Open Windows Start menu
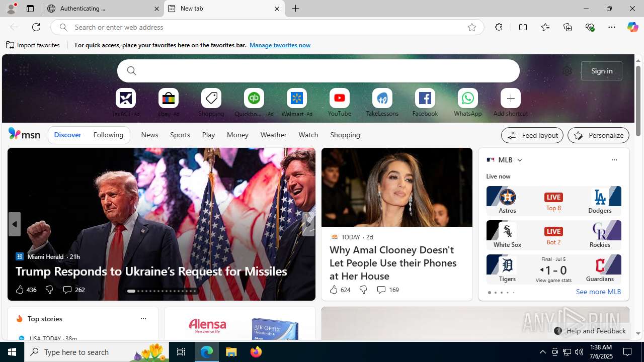 click(x=12, y=352)
